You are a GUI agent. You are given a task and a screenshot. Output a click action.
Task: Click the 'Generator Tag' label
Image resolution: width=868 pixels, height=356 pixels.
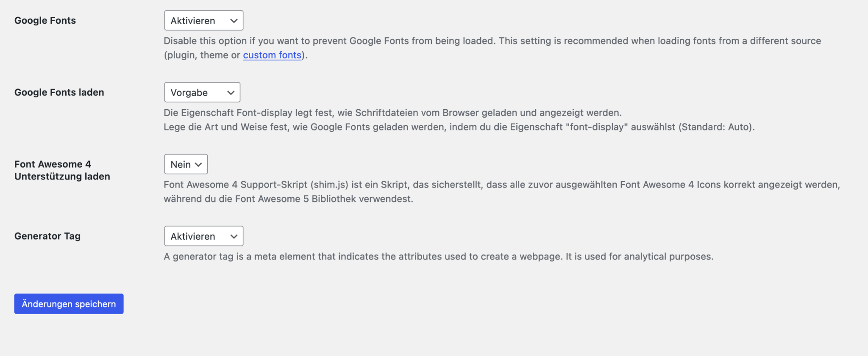pyautogui.click(x=47, y=236)
